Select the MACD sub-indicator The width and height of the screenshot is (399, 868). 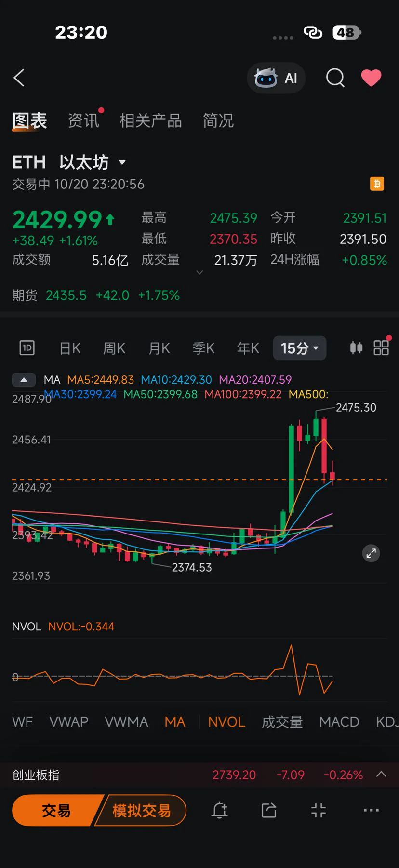click(339, 722)
